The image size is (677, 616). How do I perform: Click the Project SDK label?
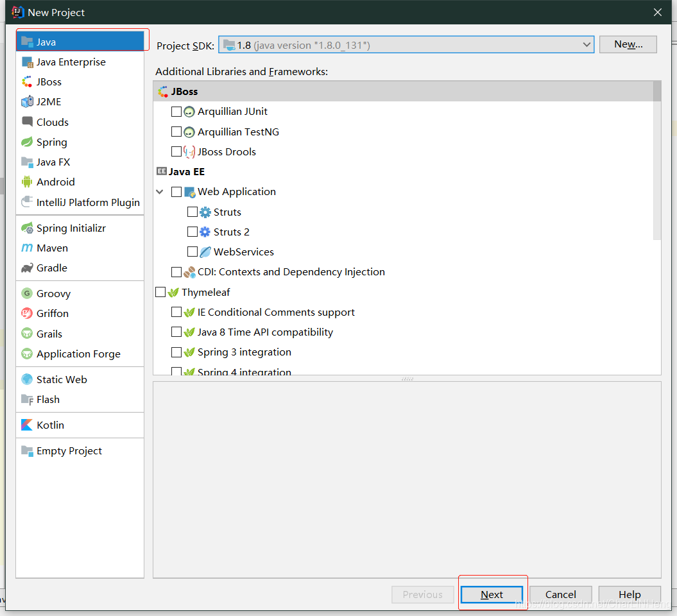tap(185, 46)
